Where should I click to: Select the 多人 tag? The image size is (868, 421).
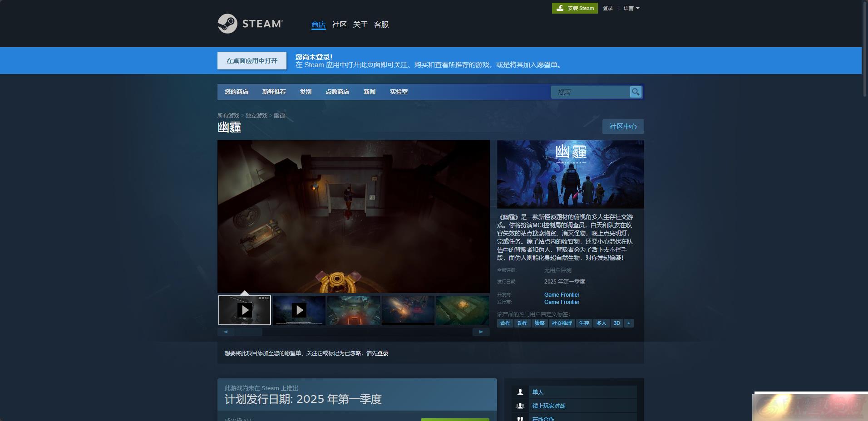[x=602, y=323]
